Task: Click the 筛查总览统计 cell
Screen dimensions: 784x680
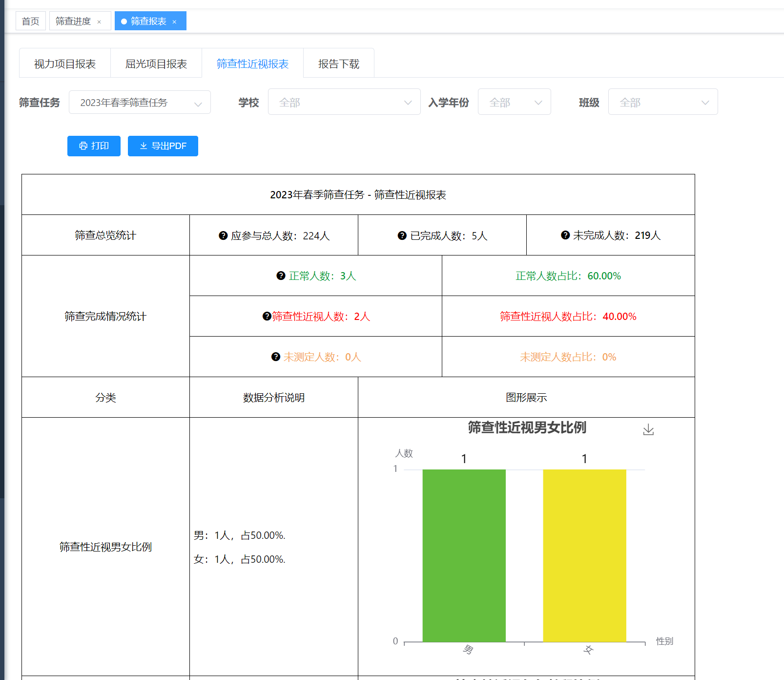Action: pyautogui.click(x=105, y=235)
